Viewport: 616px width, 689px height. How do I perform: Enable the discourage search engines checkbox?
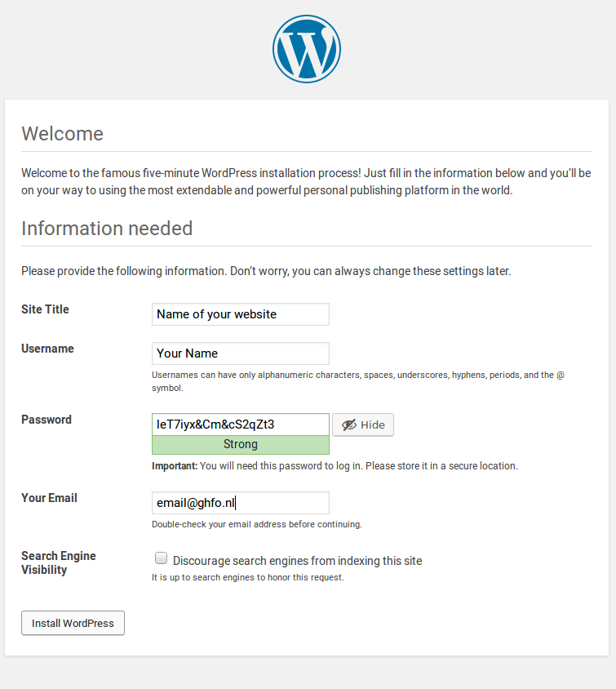coord(161,558)
